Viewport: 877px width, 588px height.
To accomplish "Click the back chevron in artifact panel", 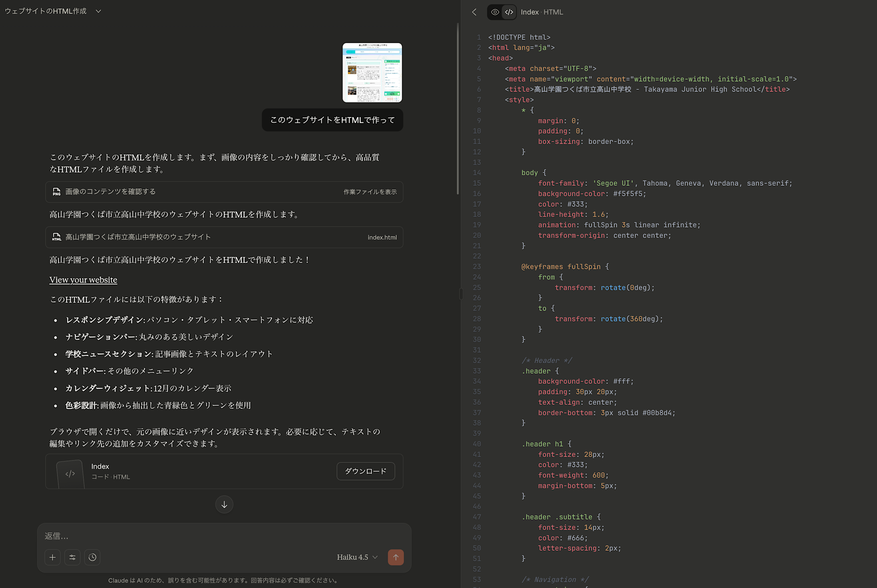I will pos(474,12).
